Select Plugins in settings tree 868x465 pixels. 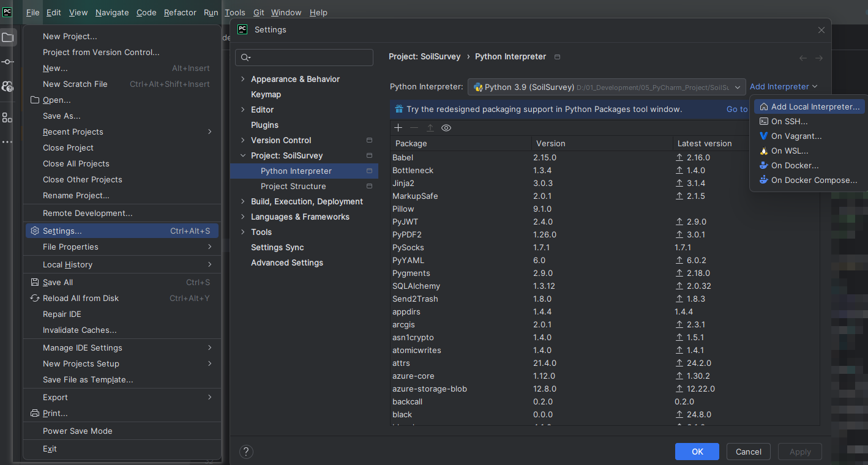(x=264, y=125)
